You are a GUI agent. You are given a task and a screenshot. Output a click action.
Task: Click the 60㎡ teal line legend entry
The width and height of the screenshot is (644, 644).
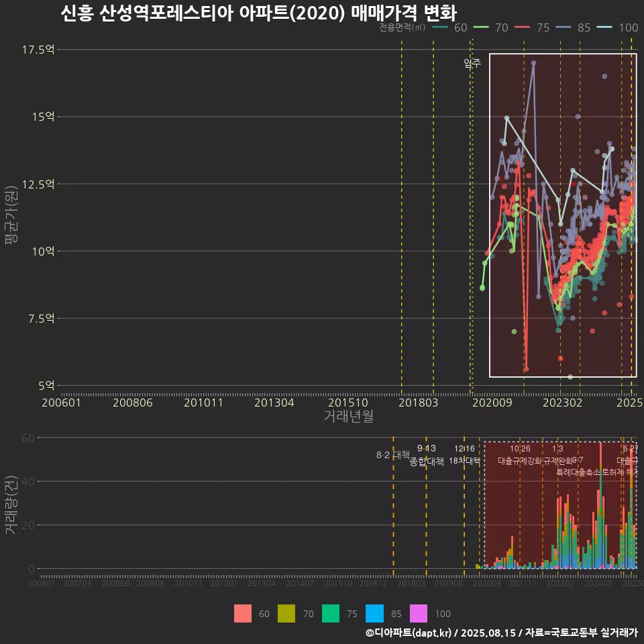[449, 28]
